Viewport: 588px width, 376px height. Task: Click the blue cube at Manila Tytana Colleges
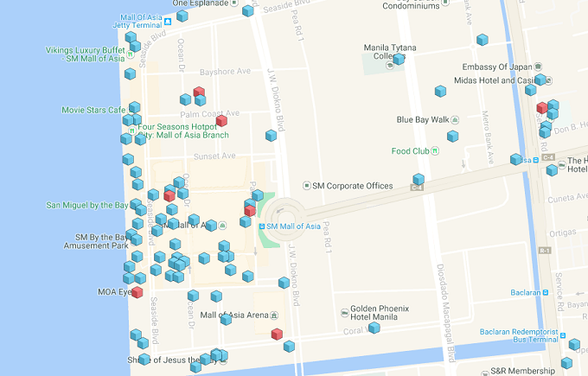click(399, 59)
